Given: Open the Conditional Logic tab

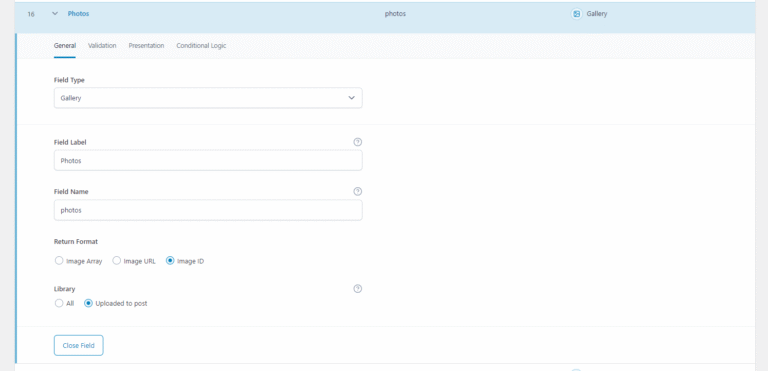Looking at the screenshot, I should tap(201, 46).
